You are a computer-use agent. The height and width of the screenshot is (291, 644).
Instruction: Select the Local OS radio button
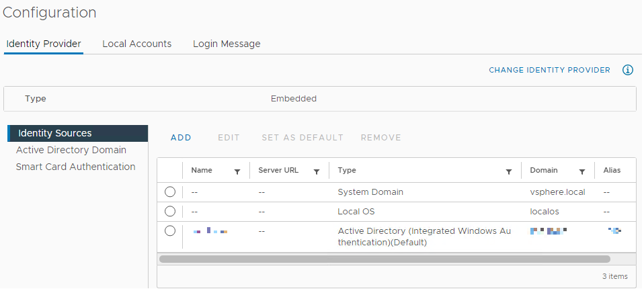[170, 212]
